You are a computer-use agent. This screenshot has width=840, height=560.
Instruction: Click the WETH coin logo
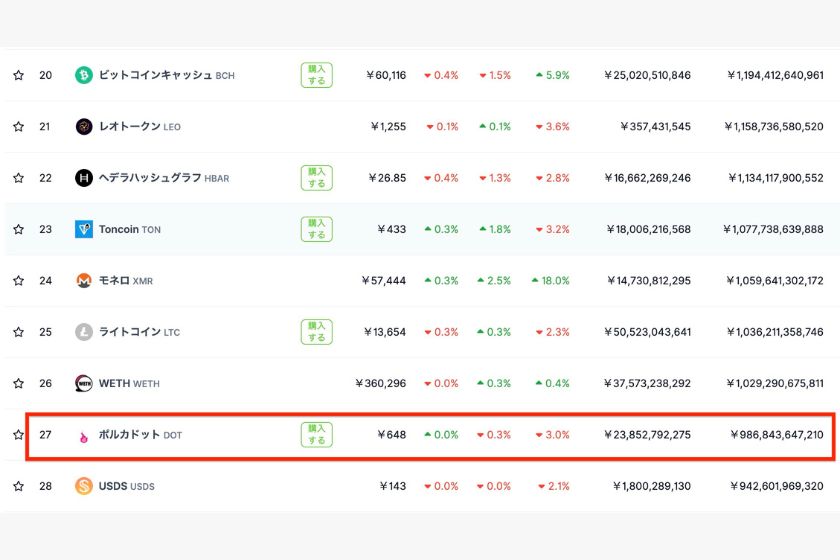(x=84, y=383)
